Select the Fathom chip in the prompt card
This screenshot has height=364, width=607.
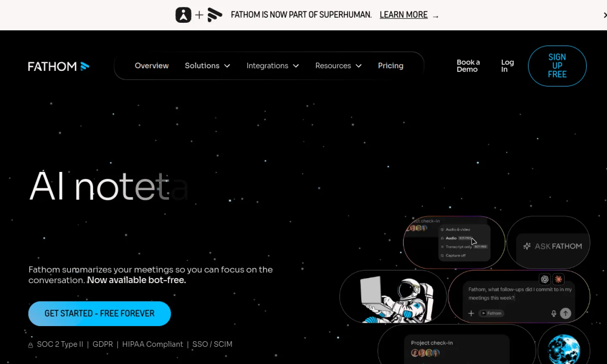492,313
